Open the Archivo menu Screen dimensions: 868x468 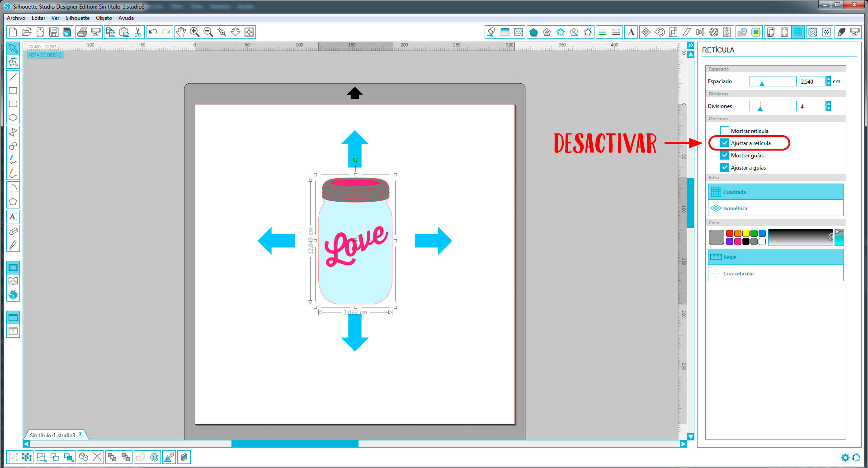pos(16,18)
